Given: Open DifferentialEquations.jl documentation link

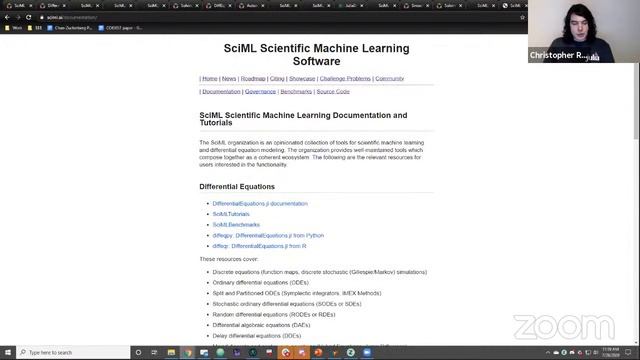Looking at the screenshot, I should click(x=260, y=203).
